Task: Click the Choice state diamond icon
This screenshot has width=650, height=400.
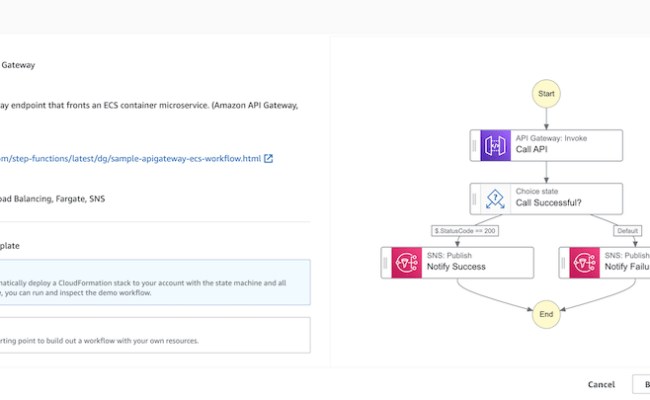Action: pos(495,199)
